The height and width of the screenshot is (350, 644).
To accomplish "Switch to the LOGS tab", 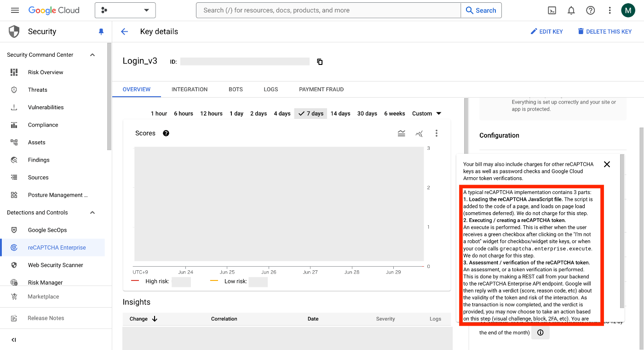I will pos(271,89).
